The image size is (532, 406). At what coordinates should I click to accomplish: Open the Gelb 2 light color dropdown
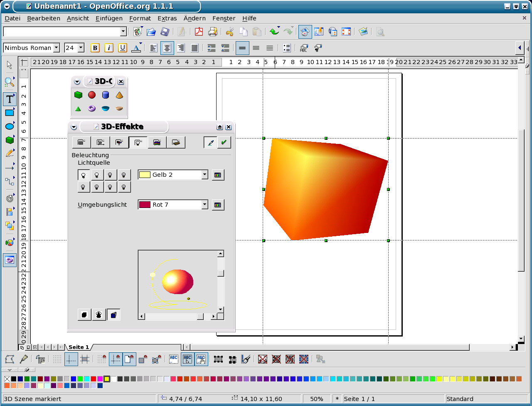[204, 175]
